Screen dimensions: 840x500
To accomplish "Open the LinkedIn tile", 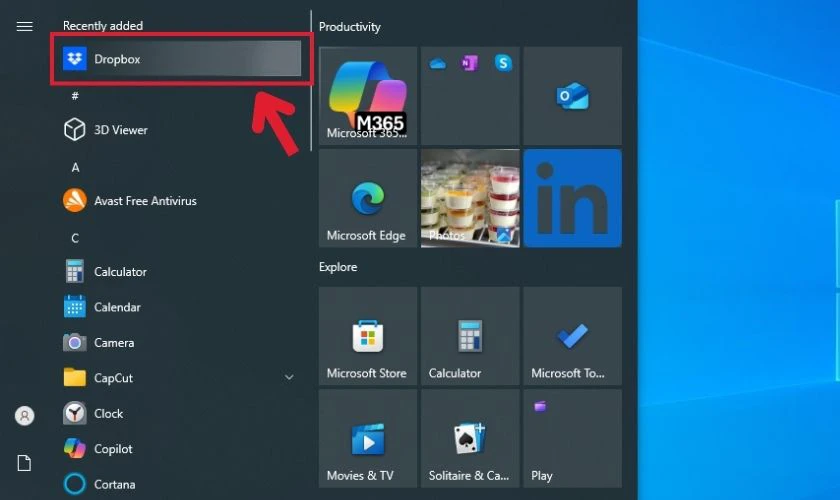I will 572,198.
